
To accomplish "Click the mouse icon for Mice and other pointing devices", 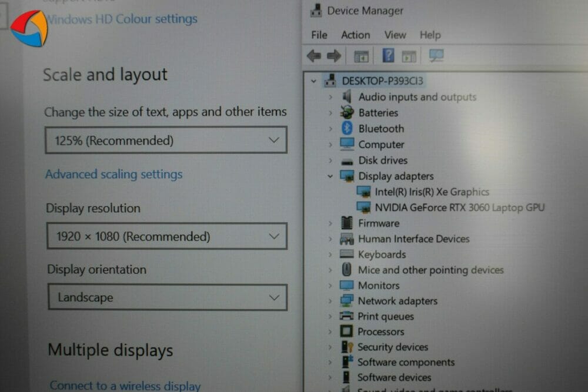I will coord(347,269).
